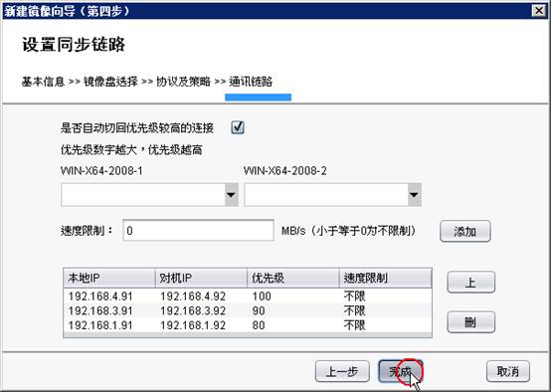Select the 本地IP column header
The height and width of the screenshot is (392, 551).
click(x=109, y=279)
